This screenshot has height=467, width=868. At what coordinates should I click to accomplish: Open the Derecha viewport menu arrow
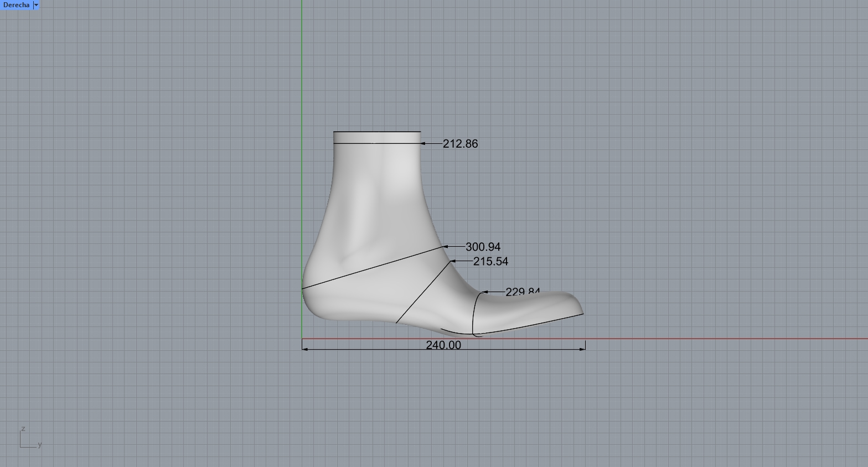pos(36,5)
